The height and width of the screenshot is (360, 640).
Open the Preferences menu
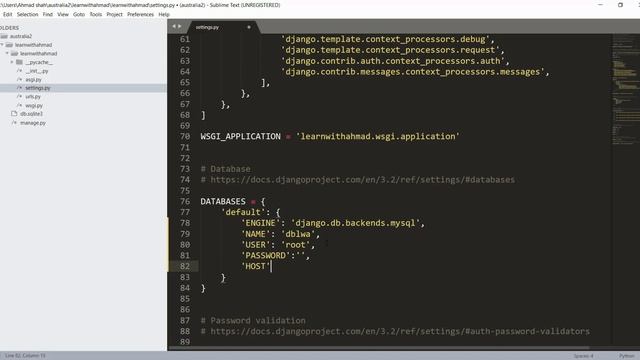[140, 14]
